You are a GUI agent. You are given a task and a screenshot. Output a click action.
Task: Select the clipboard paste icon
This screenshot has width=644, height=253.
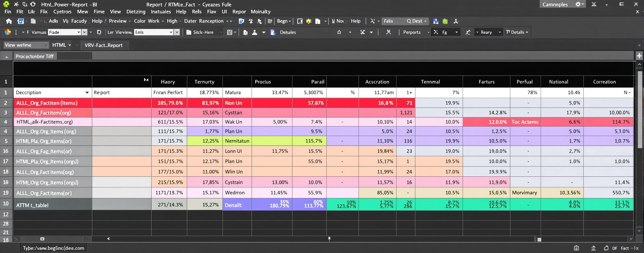(x=33, y=21)
